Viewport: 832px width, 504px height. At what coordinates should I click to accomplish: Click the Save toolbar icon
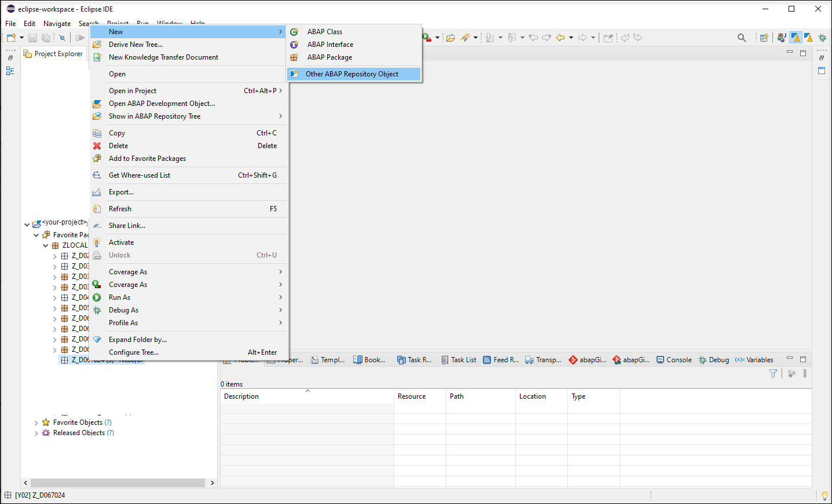click(32, 38)
